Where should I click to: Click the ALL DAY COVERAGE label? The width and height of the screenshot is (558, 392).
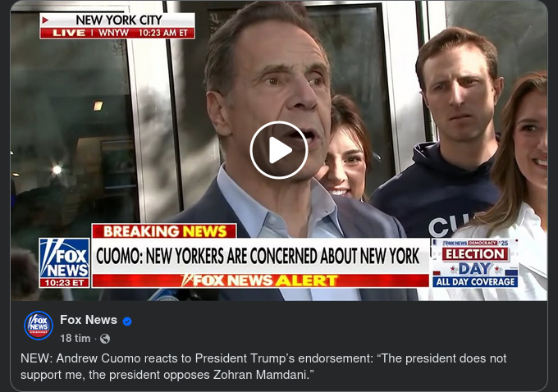pyautogui.click(x=475, y=282)
